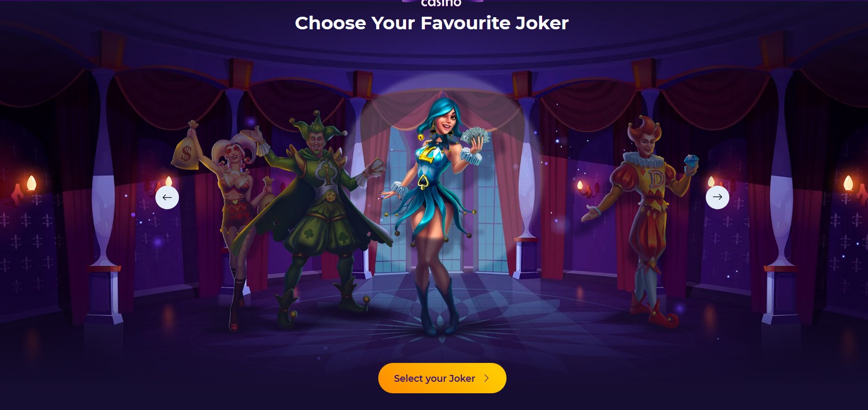Click the spade symbol on the blue joker's skirt
The width and height of the screenshot is (868, 410).
click(423, 181)
